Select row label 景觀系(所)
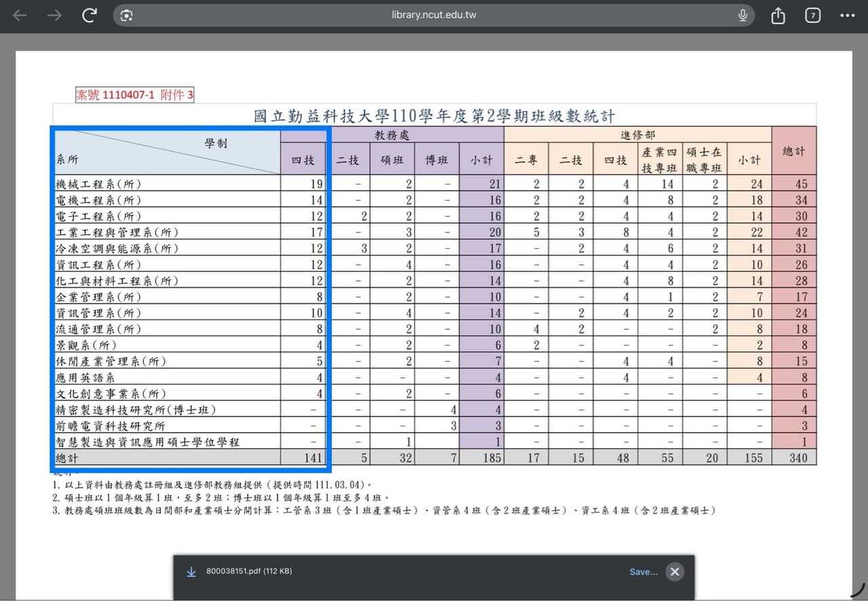 87,345
